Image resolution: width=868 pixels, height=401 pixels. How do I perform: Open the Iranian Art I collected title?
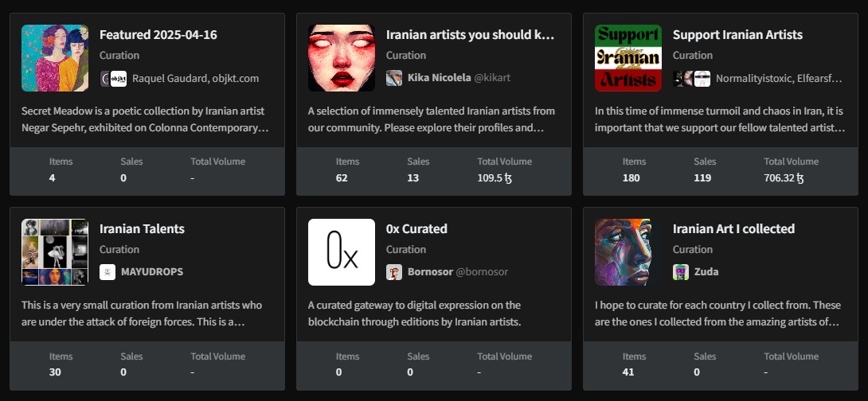tap(733, 229)
